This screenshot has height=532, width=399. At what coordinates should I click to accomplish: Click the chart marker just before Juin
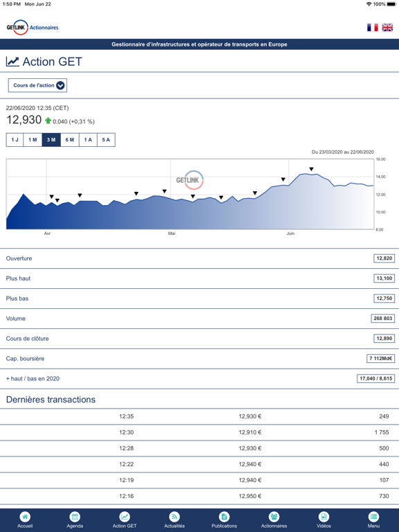(283, 179)
